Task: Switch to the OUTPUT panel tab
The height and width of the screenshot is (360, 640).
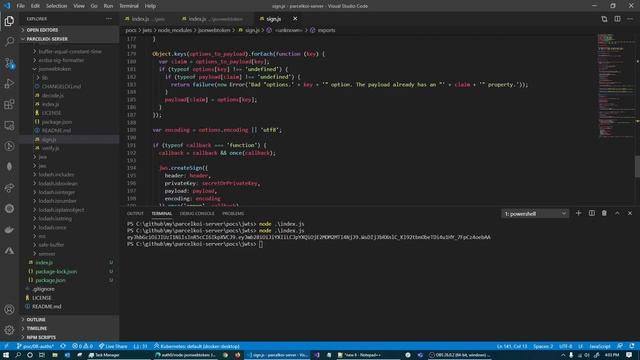Action: coord(135,213)
